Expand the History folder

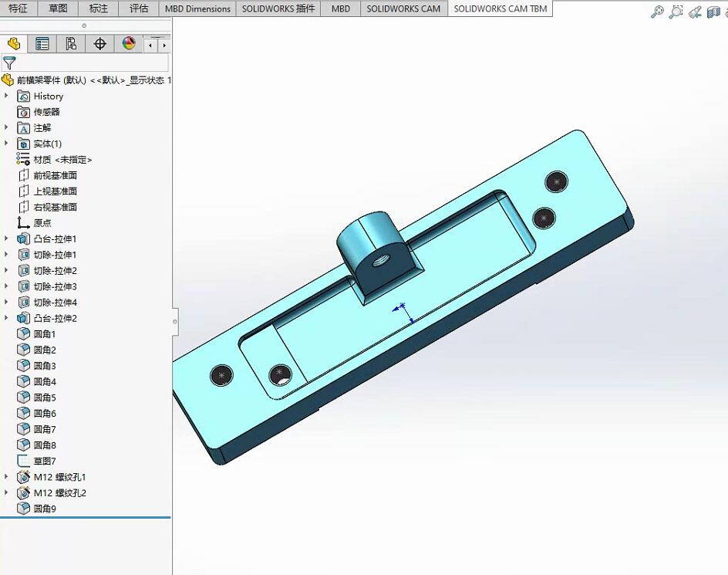tap(8, 96)
